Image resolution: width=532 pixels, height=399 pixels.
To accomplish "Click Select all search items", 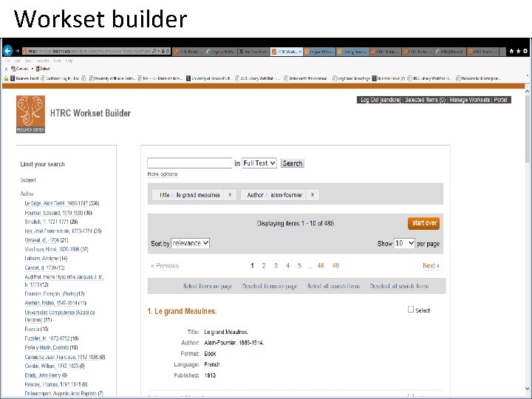I will (x=333, y=286).
